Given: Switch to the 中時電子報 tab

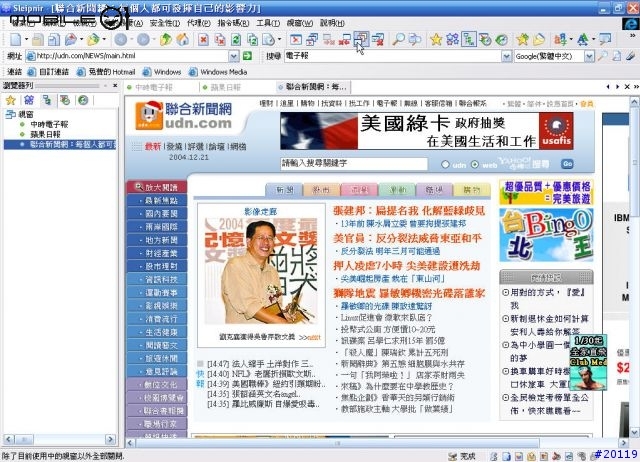Looking at the screenshot, I should coord(154,87).
